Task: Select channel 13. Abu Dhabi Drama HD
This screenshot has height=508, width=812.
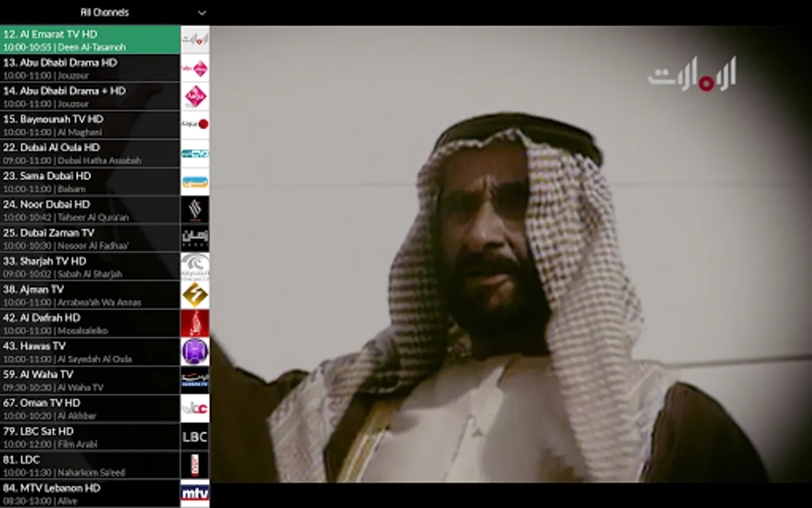Action: tap(90, 68)
